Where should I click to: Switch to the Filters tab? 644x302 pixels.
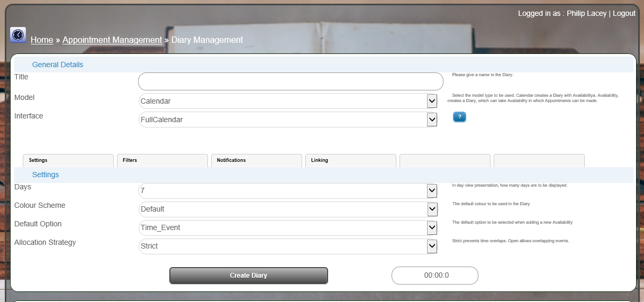pos(162,160)
